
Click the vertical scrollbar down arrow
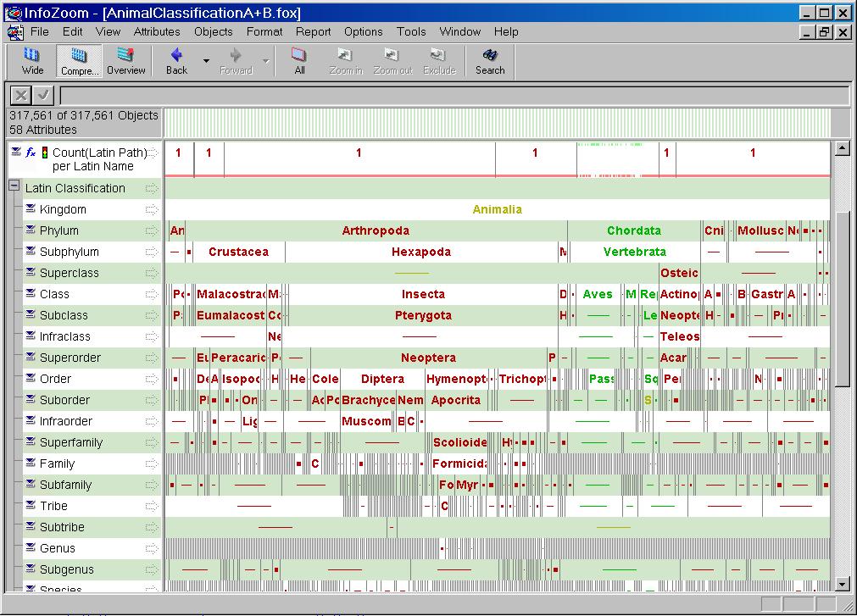click(842, 584)
